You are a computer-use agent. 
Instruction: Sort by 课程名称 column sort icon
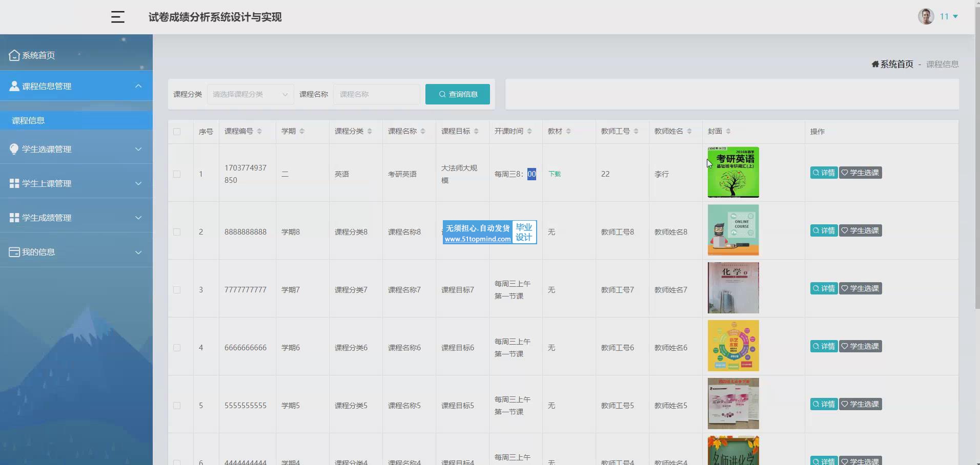pyautogui.click(x=423, y=132)
